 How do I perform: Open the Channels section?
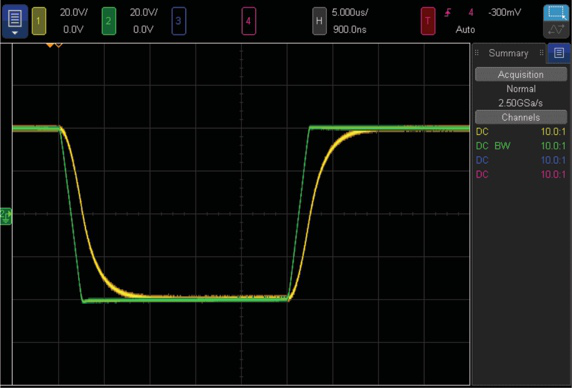click(x=521, y=117)
